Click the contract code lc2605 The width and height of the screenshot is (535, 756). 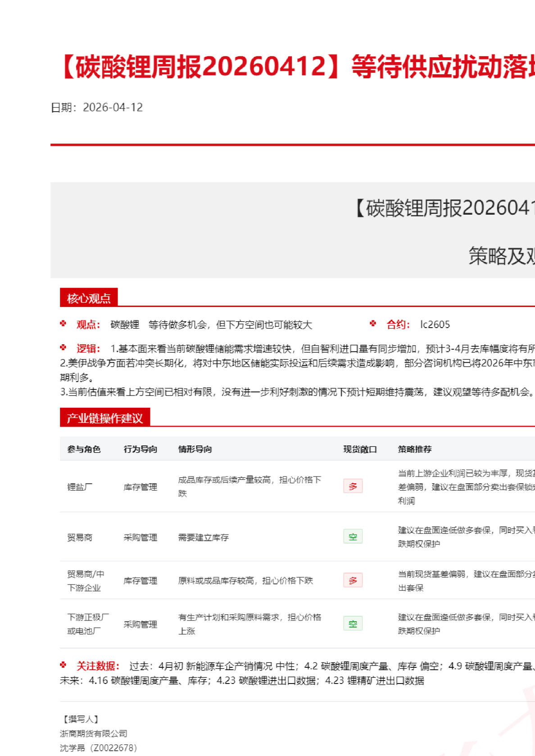(435, 324)
